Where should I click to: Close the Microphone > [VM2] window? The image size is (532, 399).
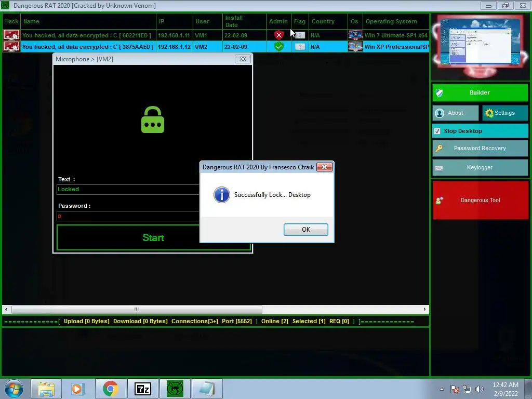pos(243,59)
